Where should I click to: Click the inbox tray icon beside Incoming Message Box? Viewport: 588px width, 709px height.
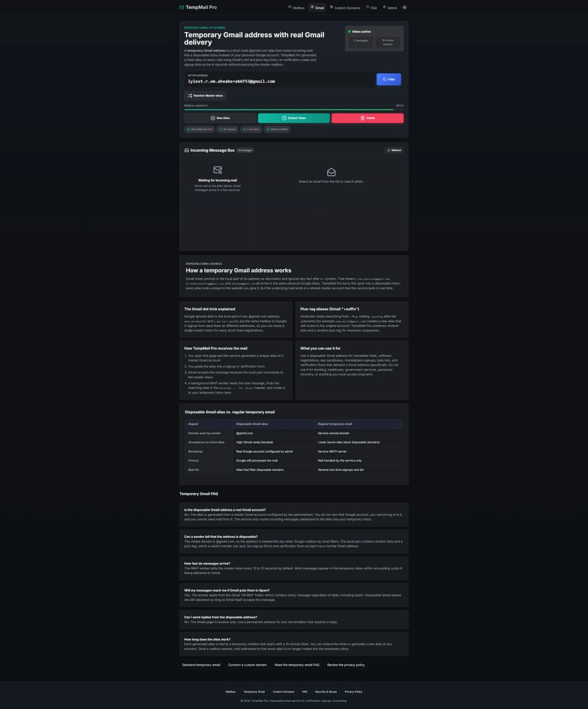(187, 150)
